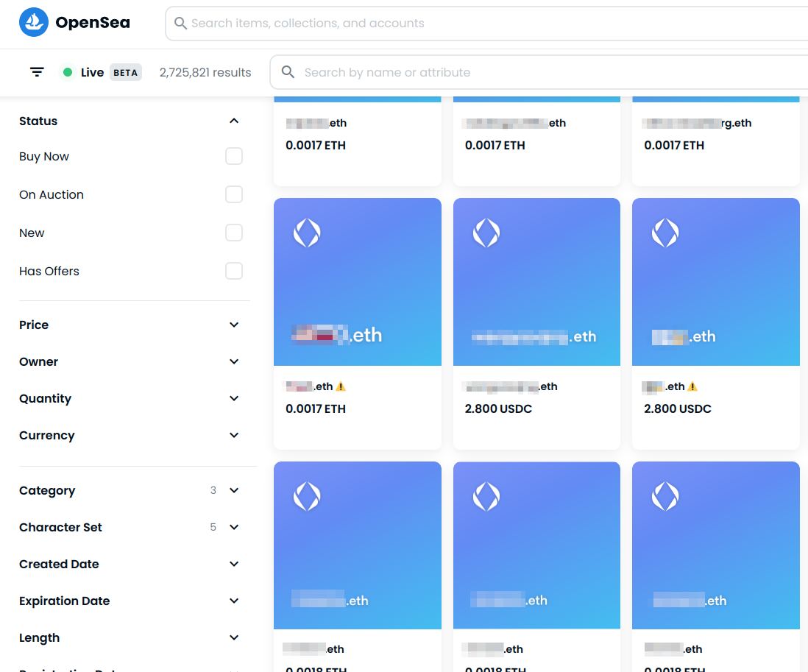Click ENS logo on the middle 2.800 USDC card

tap(486, 233)
